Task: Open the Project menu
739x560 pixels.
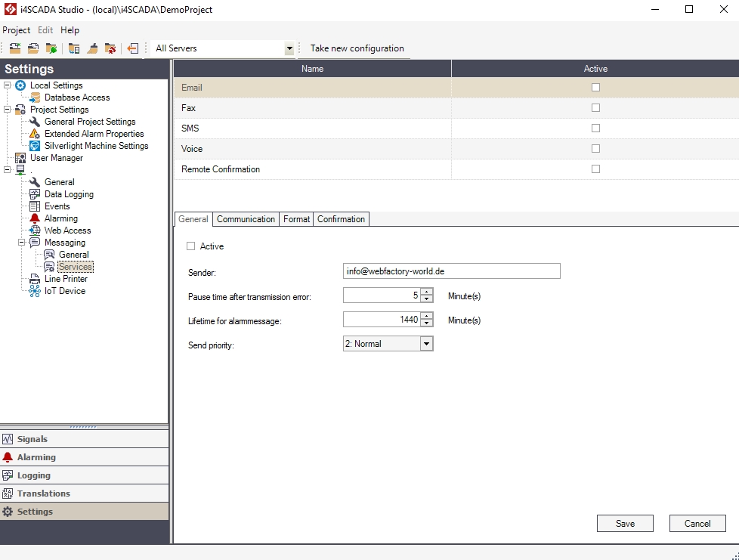Action: coord(16,30)
